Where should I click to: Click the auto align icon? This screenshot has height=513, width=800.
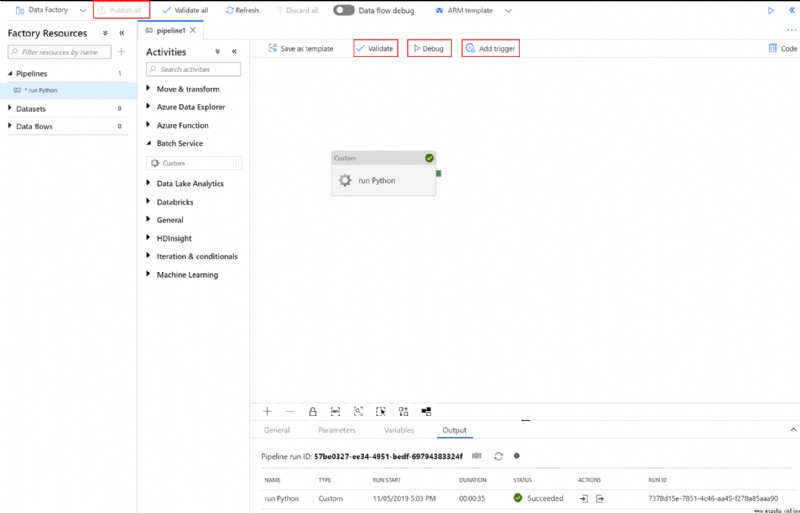click(x=404, y=411)
